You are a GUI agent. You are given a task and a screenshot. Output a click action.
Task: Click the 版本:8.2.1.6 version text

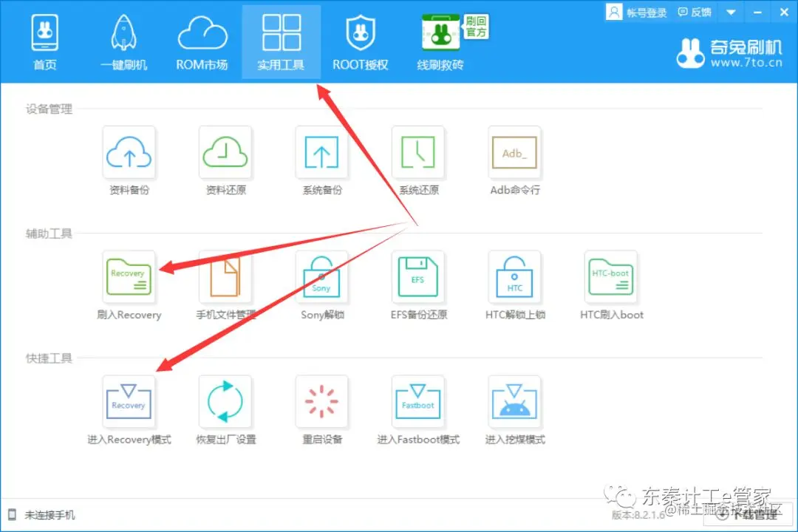point(638,515)
